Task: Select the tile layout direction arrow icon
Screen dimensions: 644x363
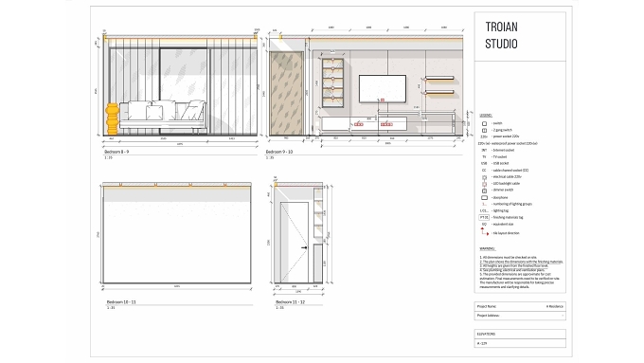Action: click(485, 232)
